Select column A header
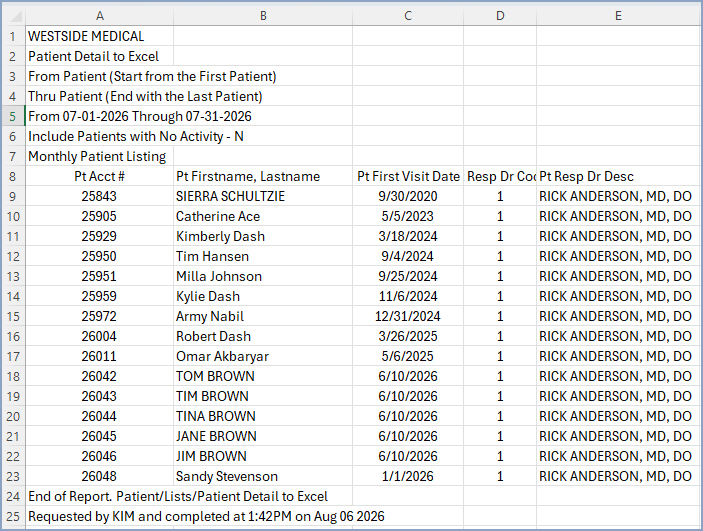703x531 pixels. click(100, 16)
